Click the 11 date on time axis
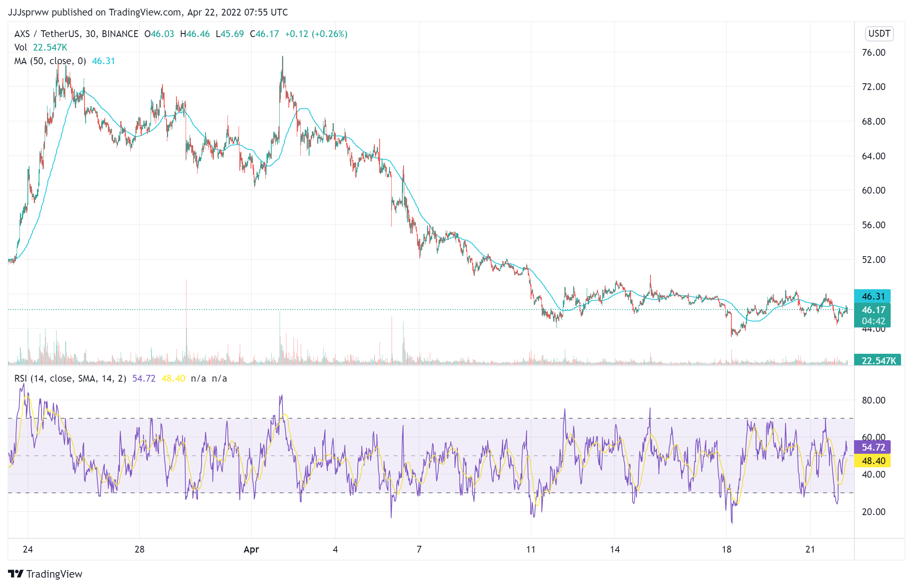This screenshot has width=913, height=588. click(x=531, y=549)
